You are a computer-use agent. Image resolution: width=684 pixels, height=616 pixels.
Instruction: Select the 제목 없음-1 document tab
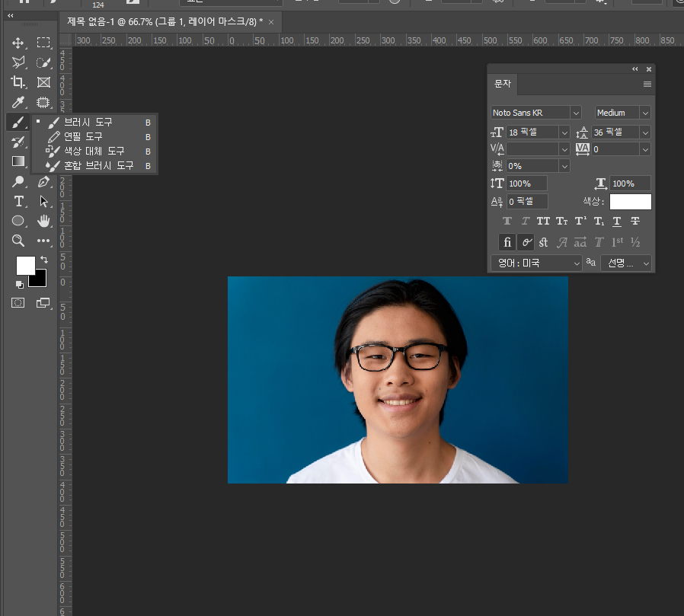coord(165,22)
